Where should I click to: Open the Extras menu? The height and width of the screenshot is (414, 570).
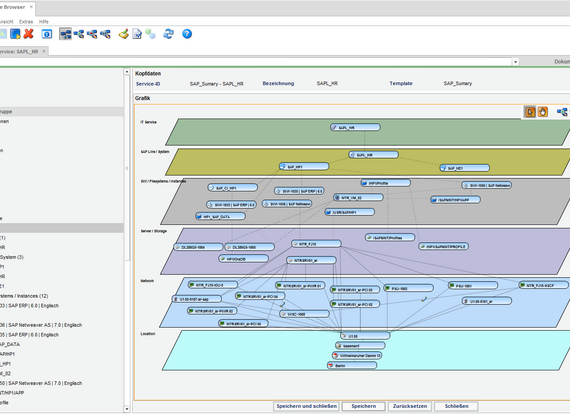[26, 22]
